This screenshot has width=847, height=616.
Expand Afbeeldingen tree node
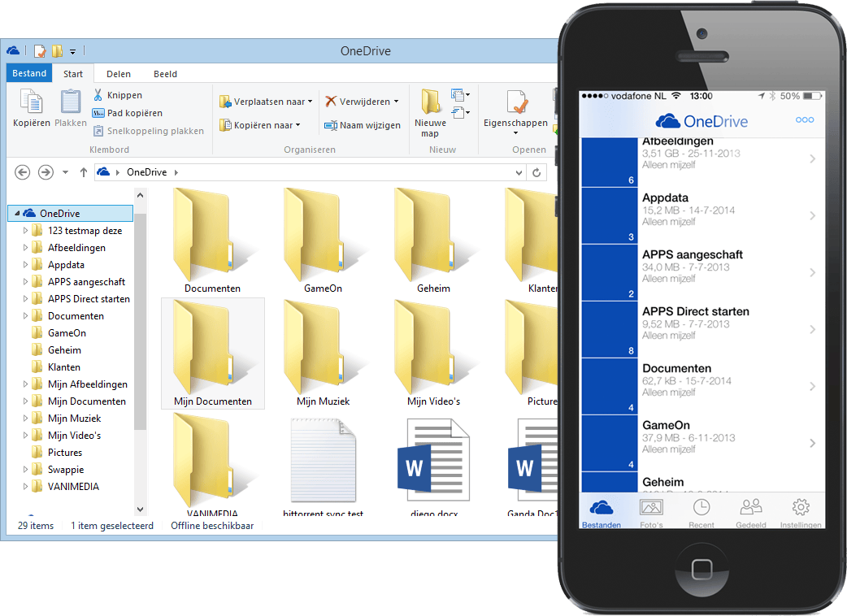[x=25, y=248]
